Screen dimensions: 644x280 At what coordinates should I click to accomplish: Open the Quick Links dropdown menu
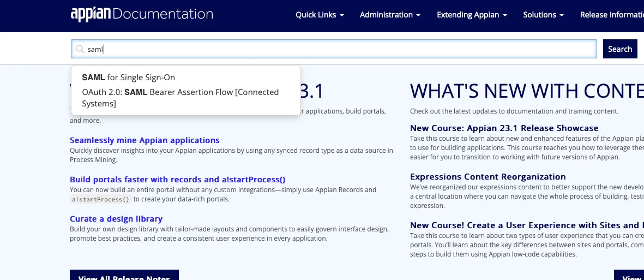click(320, 15)
